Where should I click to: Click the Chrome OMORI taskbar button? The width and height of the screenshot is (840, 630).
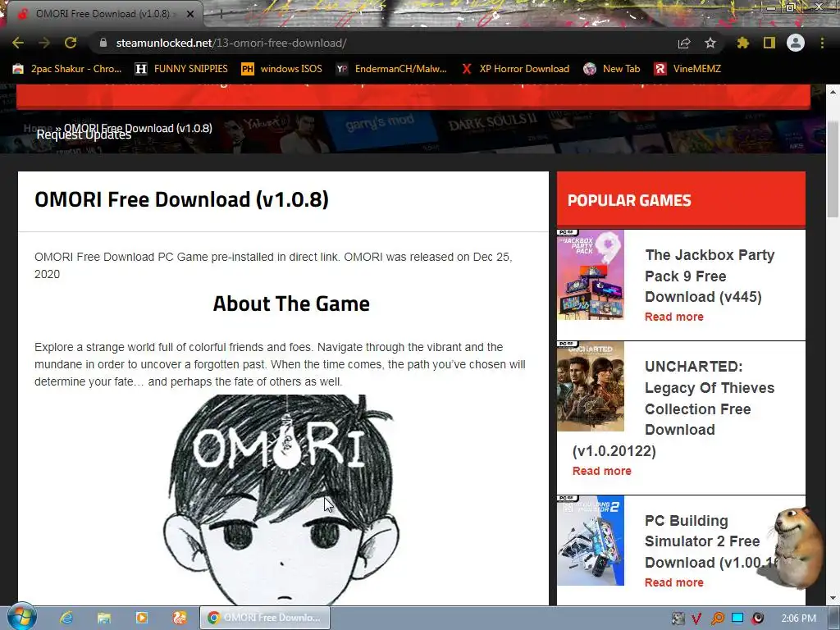click(265, 618)
